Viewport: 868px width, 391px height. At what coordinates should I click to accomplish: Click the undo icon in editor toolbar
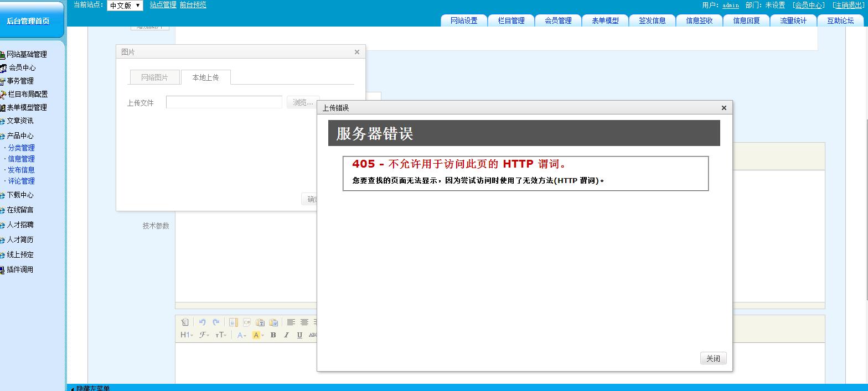tap(202, 322)
